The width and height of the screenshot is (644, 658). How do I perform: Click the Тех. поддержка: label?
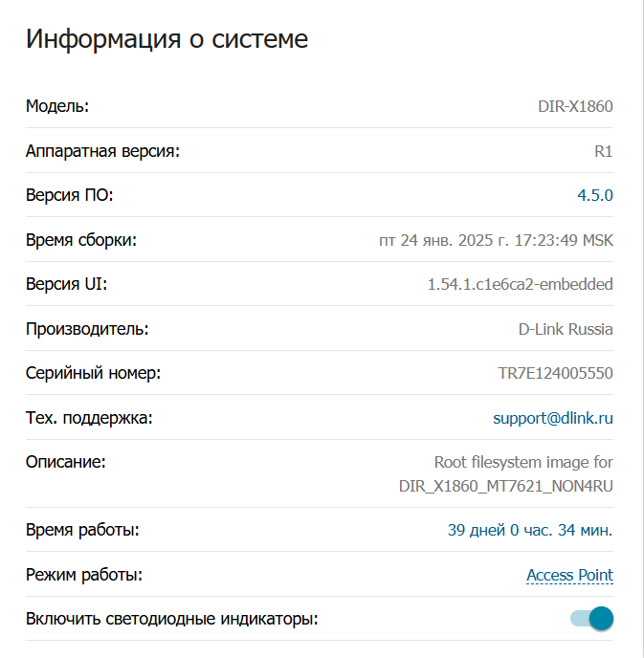[89, 418]
